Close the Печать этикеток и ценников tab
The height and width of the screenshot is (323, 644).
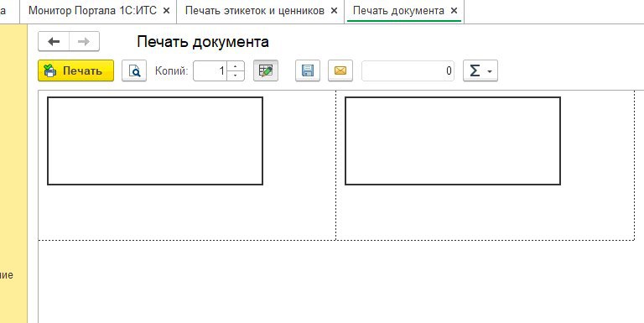tap(335, 11)
